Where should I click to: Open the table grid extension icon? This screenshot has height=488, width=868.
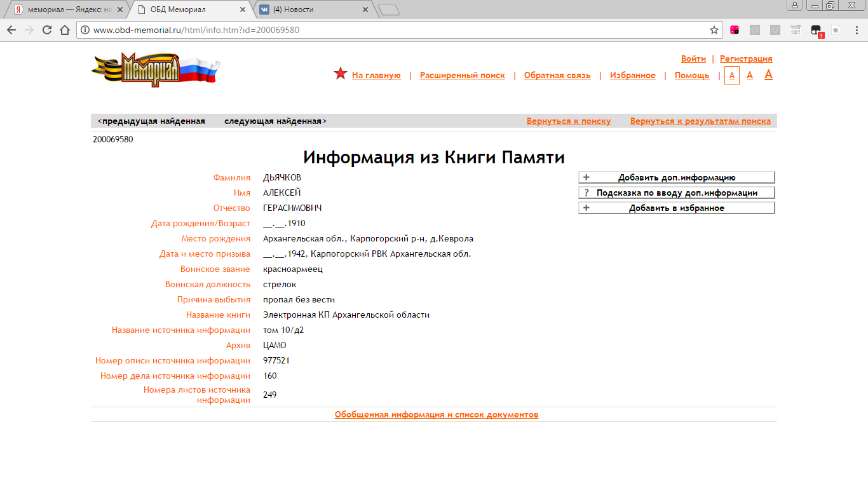click(796, 30)
